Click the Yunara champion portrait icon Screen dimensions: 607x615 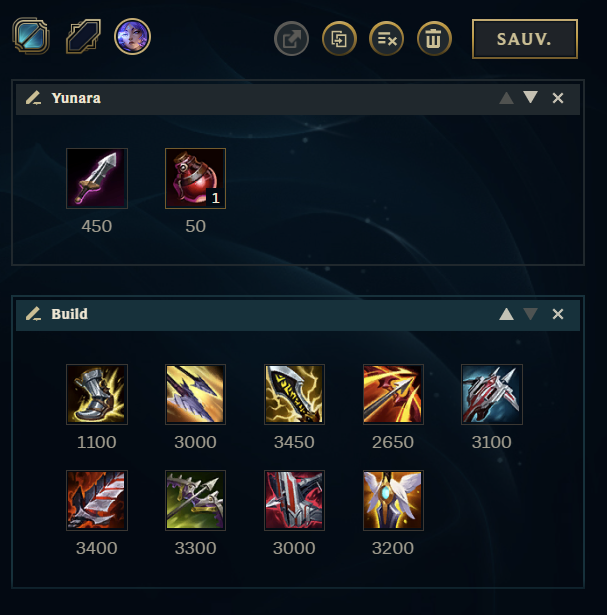coord(133,36)
